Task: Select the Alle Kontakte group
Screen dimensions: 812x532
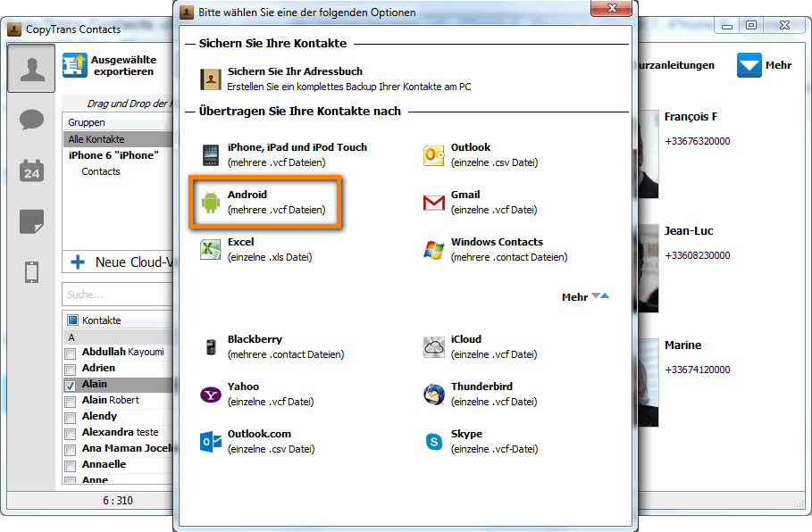Action: tap(118, 139)
